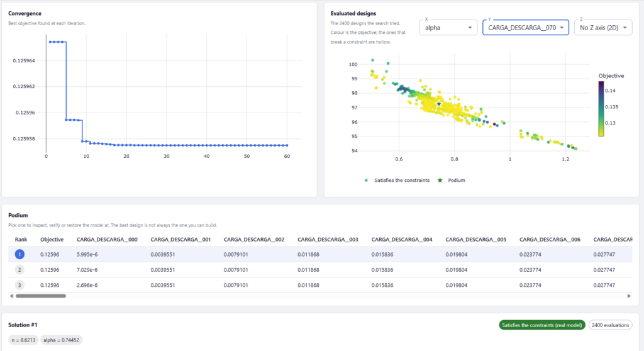Select podium rank 3 badge
Screen dimensions: 644x351
pyautogui.click(x=19, y=285)
